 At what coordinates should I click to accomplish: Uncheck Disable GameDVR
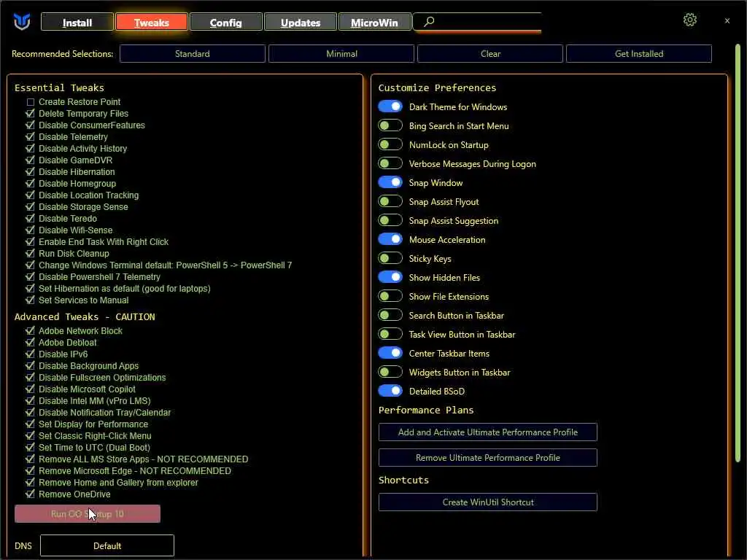(x=31, y=160)
